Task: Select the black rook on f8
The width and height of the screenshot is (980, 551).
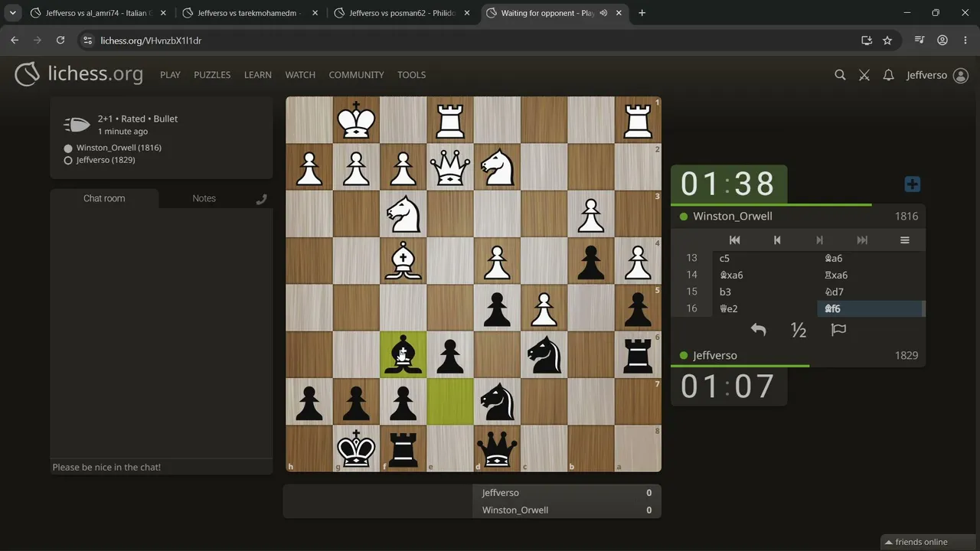Action: tap(403, 448)
